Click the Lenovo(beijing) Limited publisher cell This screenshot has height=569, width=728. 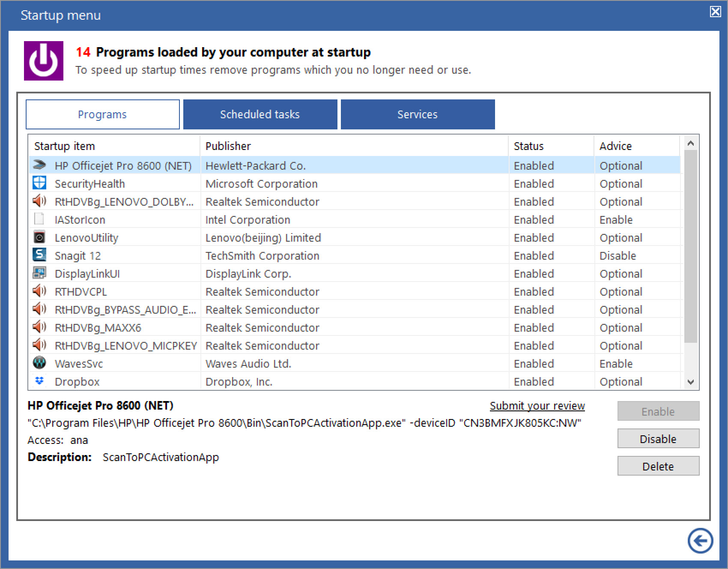pyautogui.click(x=263, y=238)
